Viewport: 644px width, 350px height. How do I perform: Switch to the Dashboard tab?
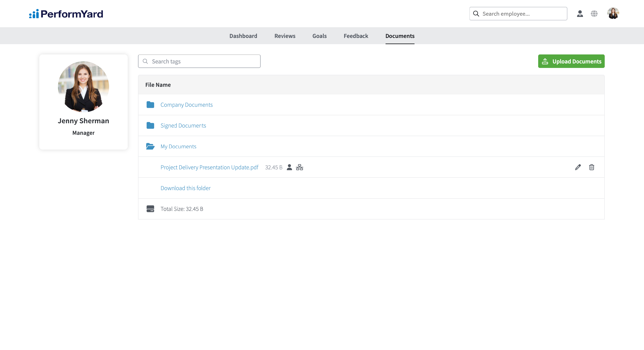pos(243,36)
